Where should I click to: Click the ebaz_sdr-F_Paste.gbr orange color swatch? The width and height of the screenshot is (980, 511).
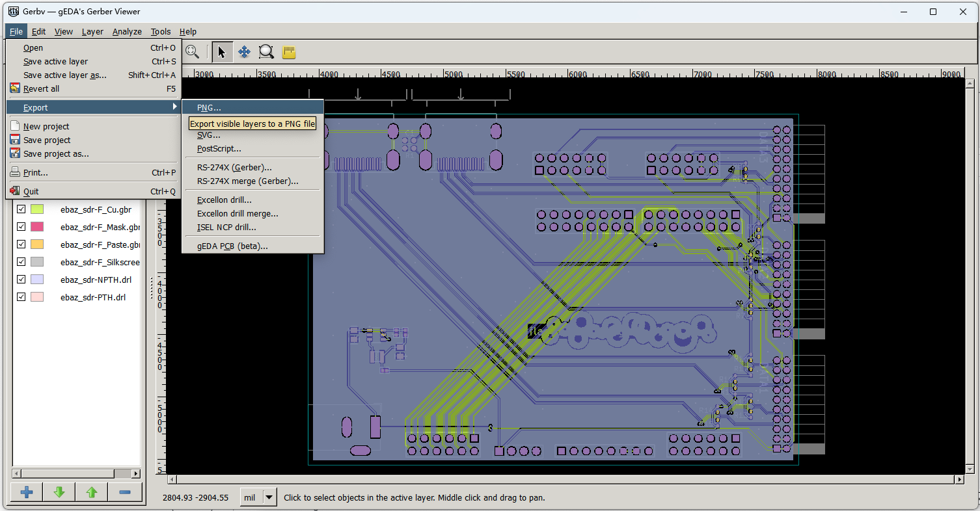tap(37, 244)
